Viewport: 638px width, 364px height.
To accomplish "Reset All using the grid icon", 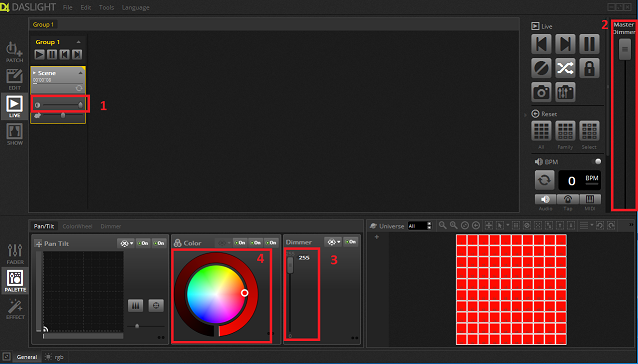I will coord(541,131).
